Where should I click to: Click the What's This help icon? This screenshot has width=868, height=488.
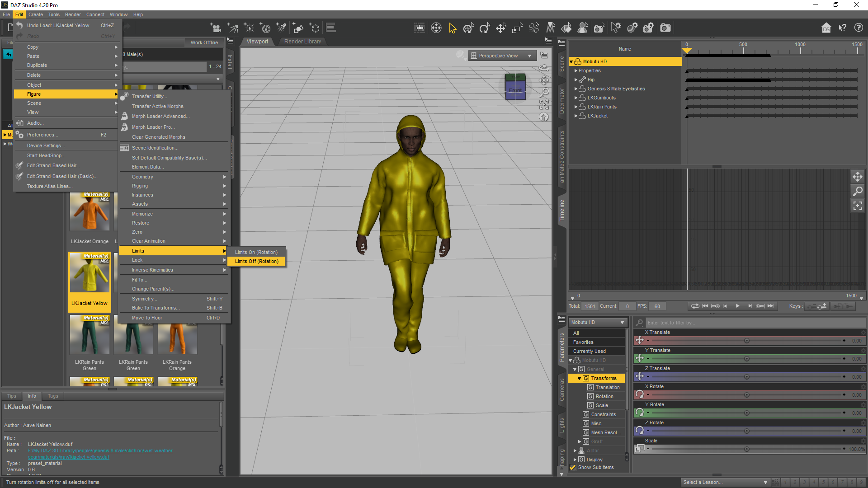click(842, 28)
